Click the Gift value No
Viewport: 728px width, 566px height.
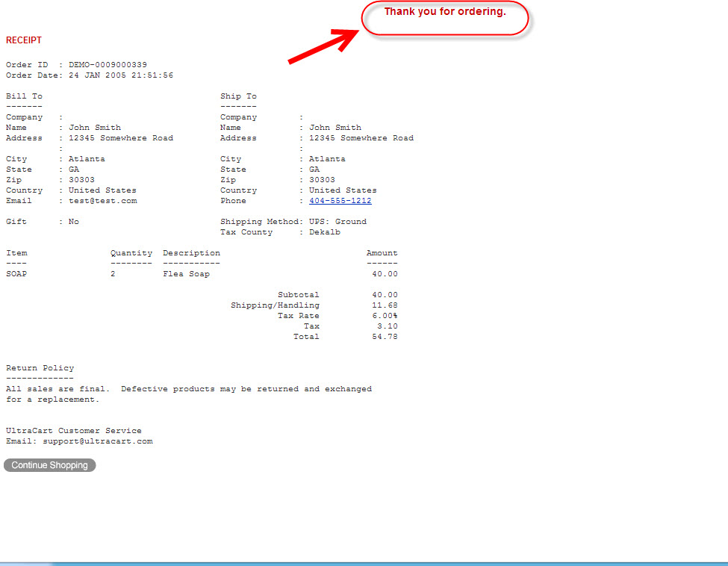[74, 222]
